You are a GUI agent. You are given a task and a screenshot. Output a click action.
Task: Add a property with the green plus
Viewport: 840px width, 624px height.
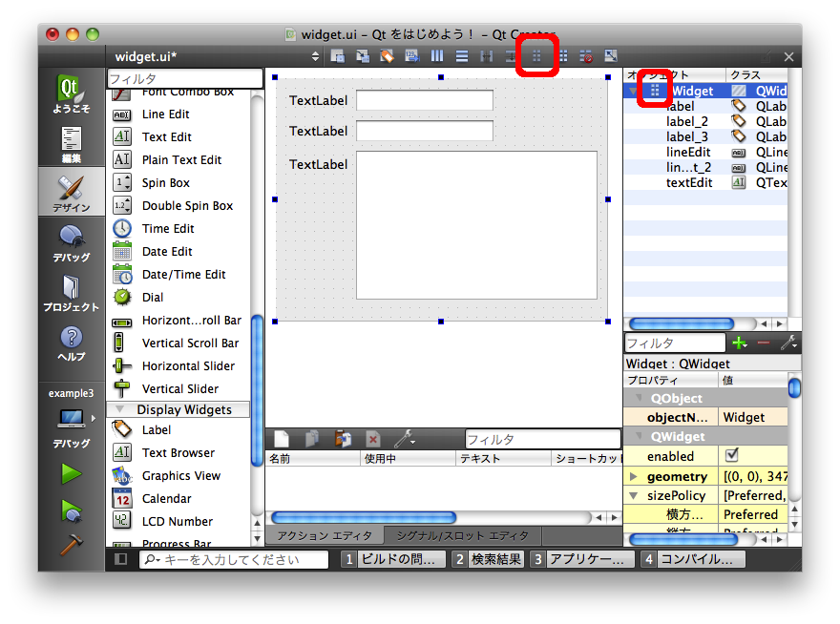[x=739, y=343]
